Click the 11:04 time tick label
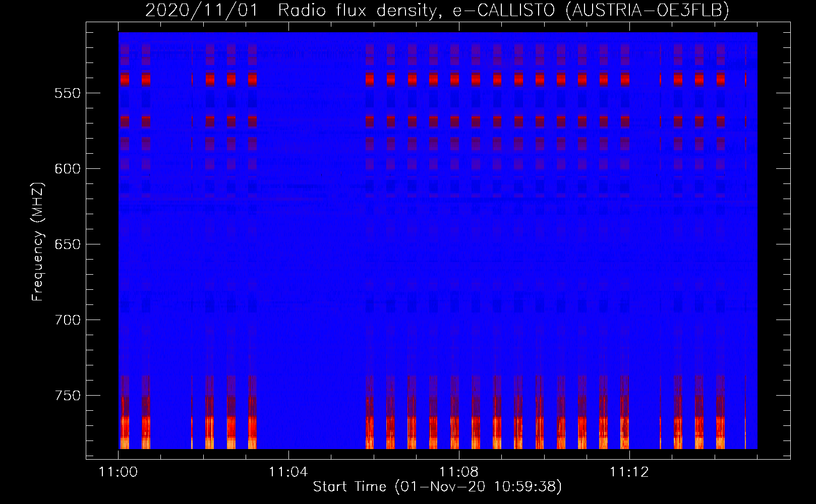Image resolution: width=816 pixels, height=504 pixels. point(288,472)
